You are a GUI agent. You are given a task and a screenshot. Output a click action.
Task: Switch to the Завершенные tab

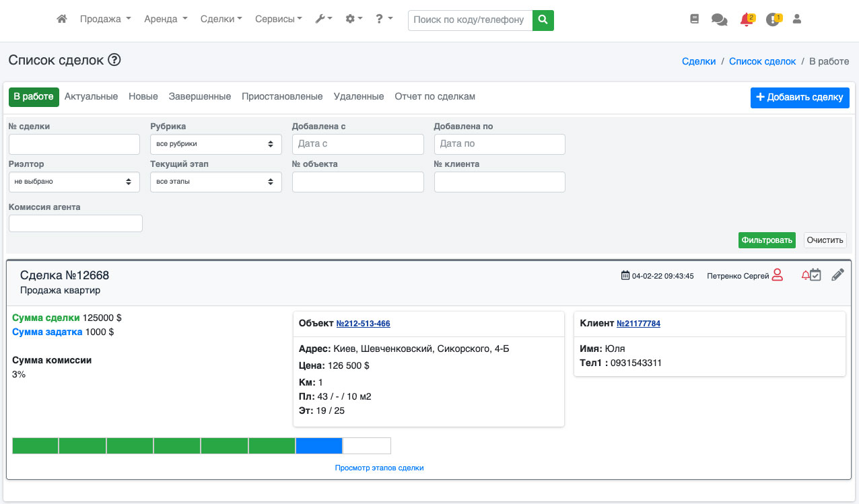200,97
